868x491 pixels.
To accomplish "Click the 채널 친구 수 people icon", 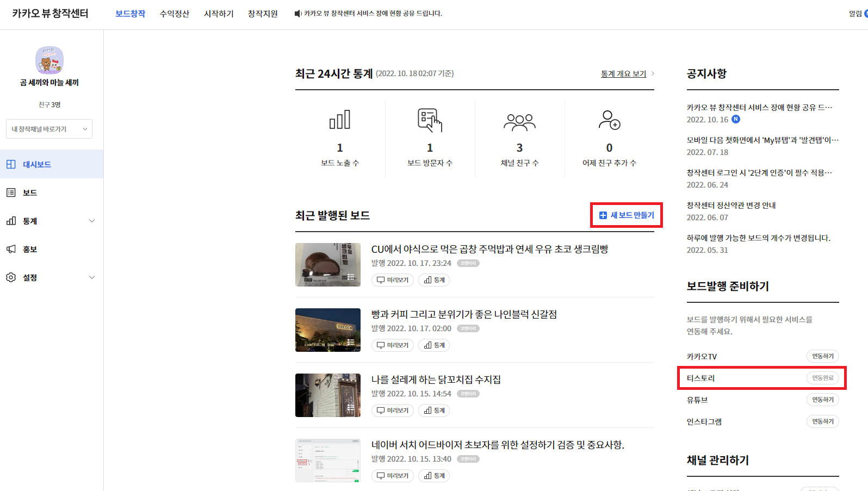I will 519,122.
